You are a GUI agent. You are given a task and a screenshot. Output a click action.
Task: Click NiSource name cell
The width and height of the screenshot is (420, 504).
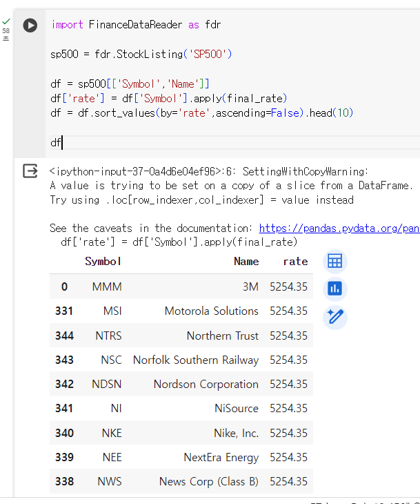237,409
